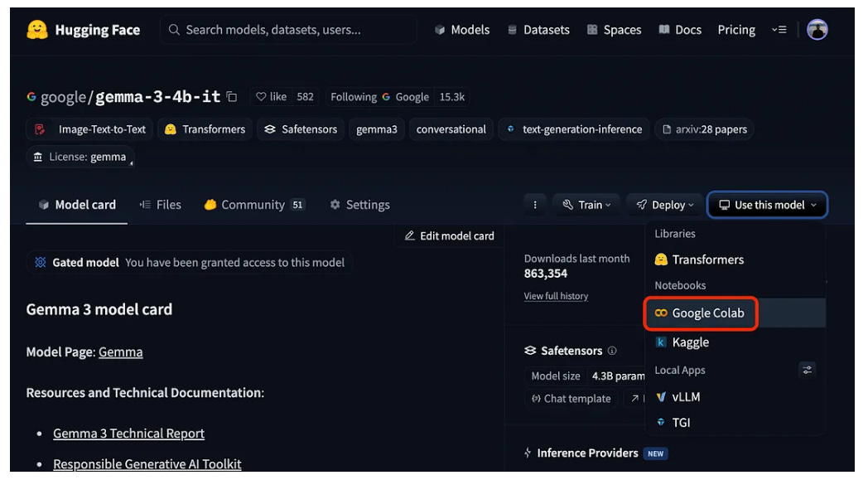Open the Gemma model page link
The width and height of the screenshot is (868, 480).
pos(121,352)
